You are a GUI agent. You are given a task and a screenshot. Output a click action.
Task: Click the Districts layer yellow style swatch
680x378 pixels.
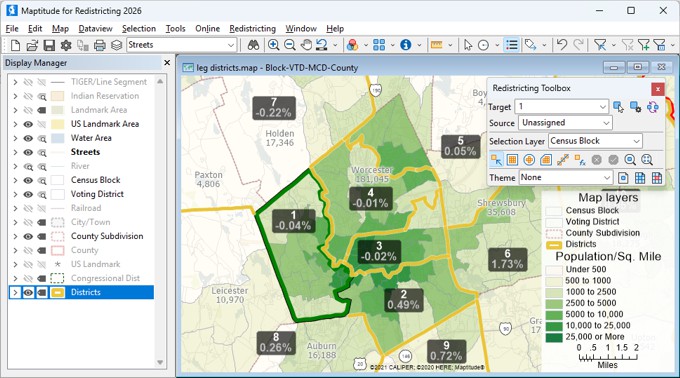58,293
